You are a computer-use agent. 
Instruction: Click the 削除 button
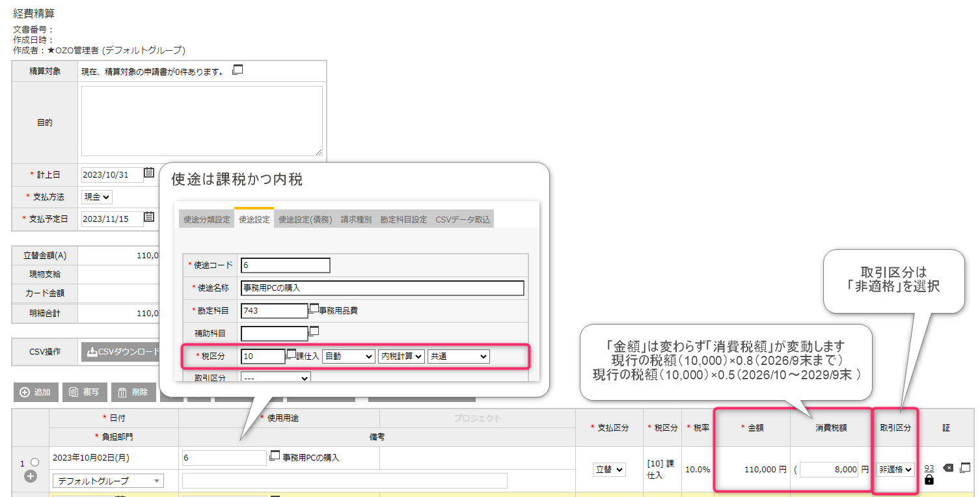pos(133,392)
